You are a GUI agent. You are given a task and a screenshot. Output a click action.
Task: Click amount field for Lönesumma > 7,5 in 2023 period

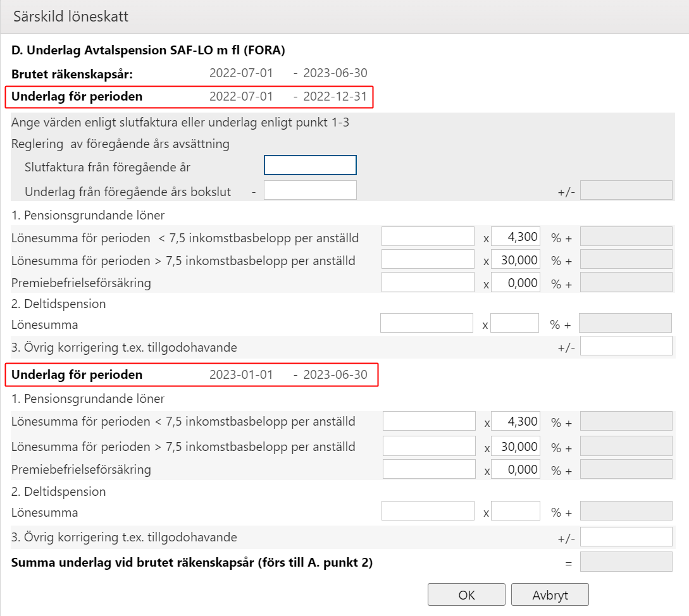tap(430, 446)
